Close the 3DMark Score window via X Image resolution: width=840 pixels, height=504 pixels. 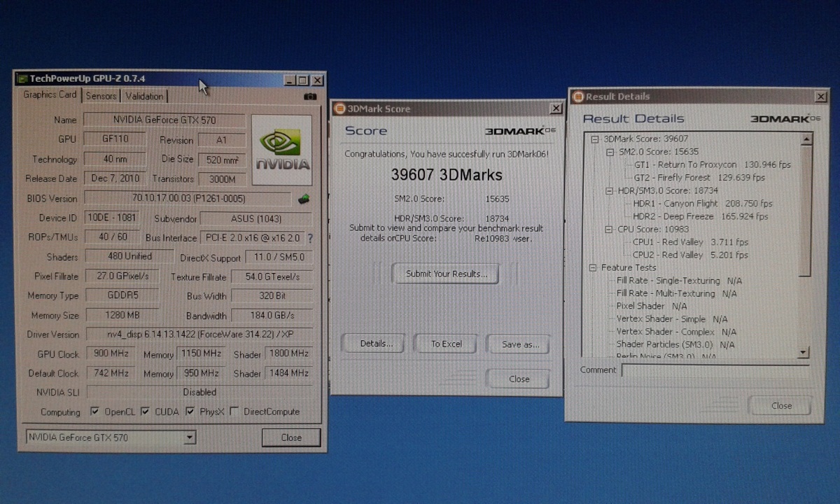tap(556, 108)
